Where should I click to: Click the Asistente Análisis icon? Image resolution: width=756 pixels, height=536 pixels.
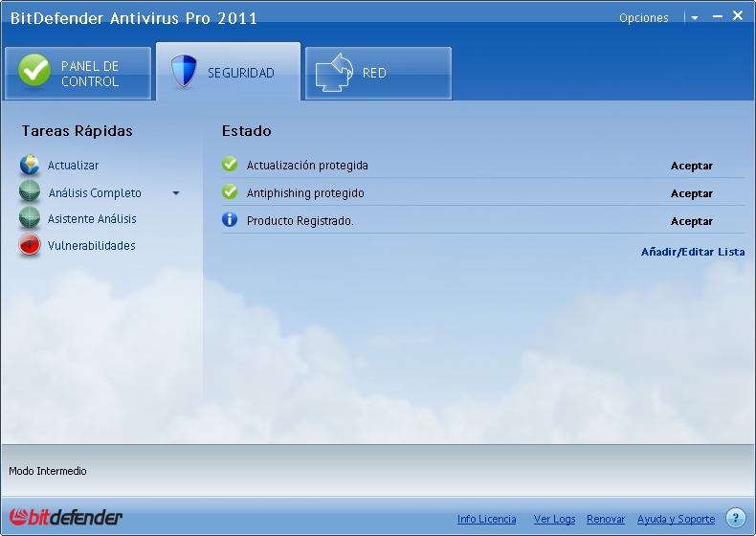pos(30,219)
